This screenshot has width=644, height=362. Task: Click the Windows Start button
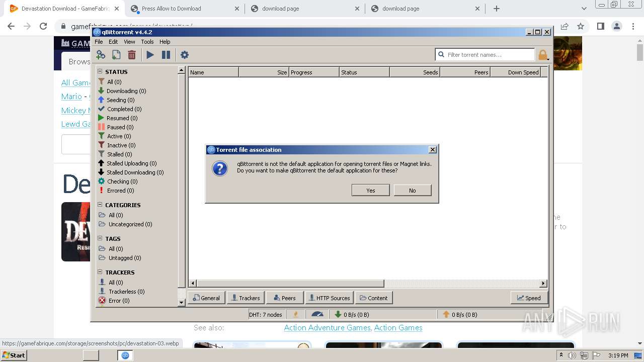14,355
